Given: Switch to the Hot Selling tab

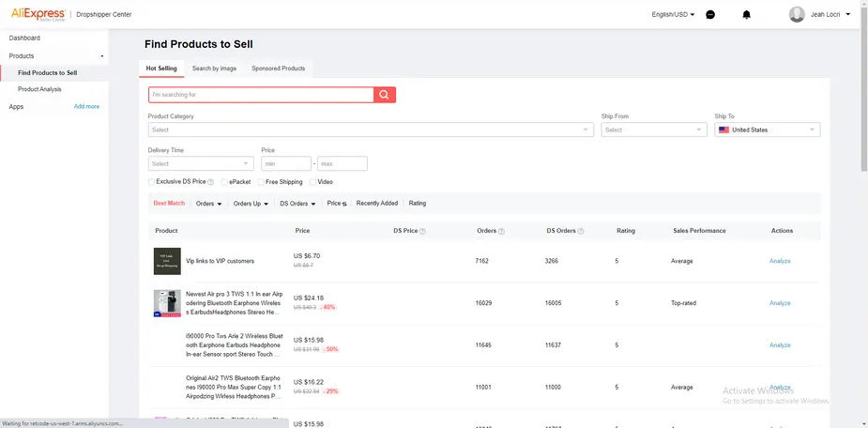Looking at the screenshot, I should click(x=161, y=69).
